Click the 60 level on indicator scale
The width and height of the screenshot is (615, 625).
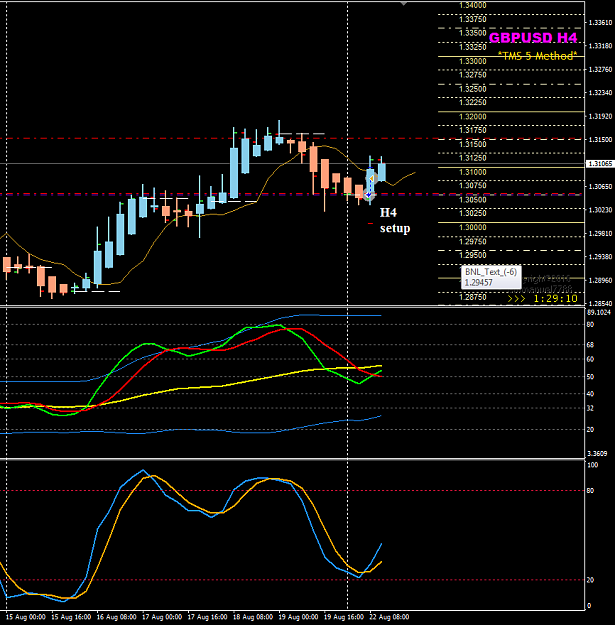click(x=590, y=360)
